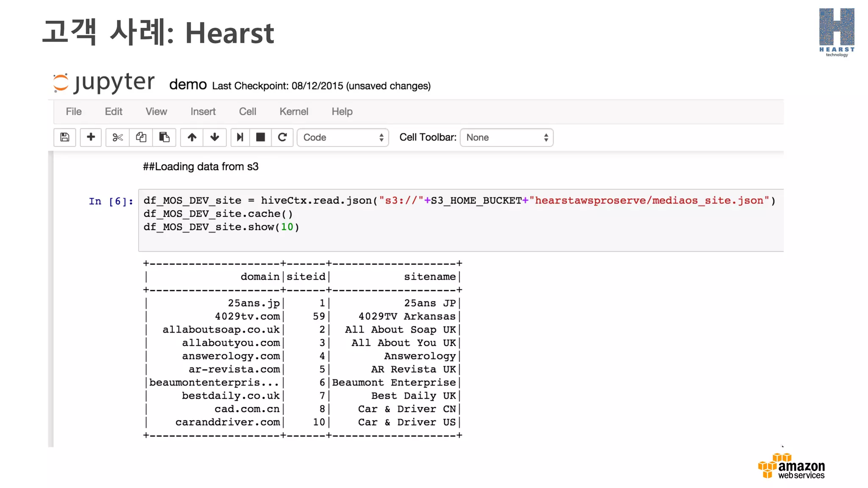Interrupt the kernel with the stop icon

tap(261, 137)
